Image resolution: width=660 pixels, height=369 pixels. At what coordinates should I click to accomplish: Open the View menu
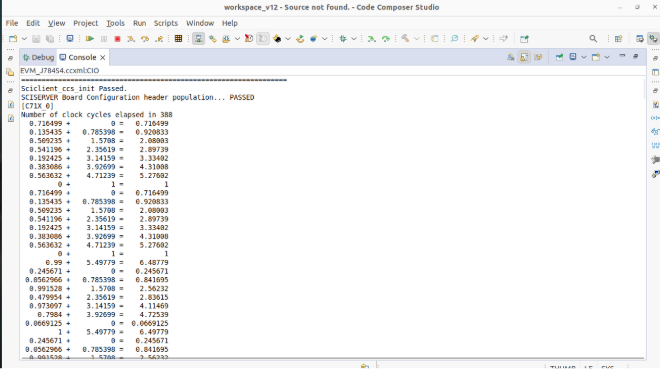56,23
